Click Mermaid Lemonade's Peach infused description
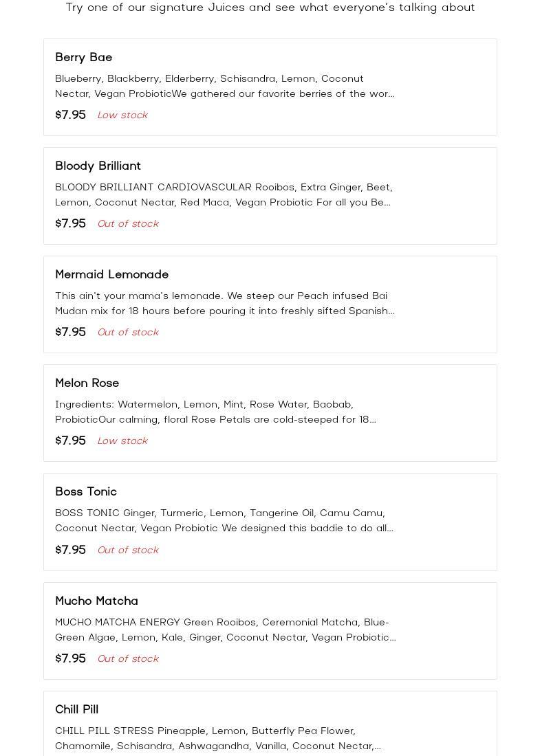Image resolution: width=540 pixels, height=756 pixels. click(225, 303)
